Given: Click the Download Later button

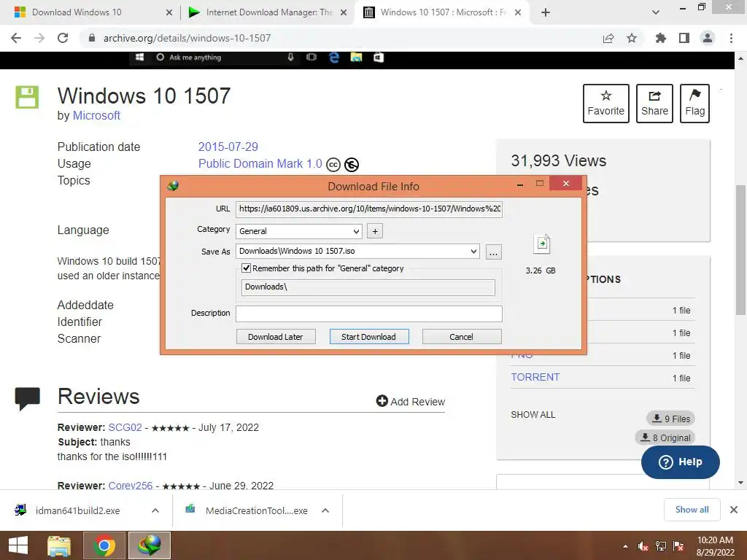Looking at the screenshot, I should (x=275, y=337).
